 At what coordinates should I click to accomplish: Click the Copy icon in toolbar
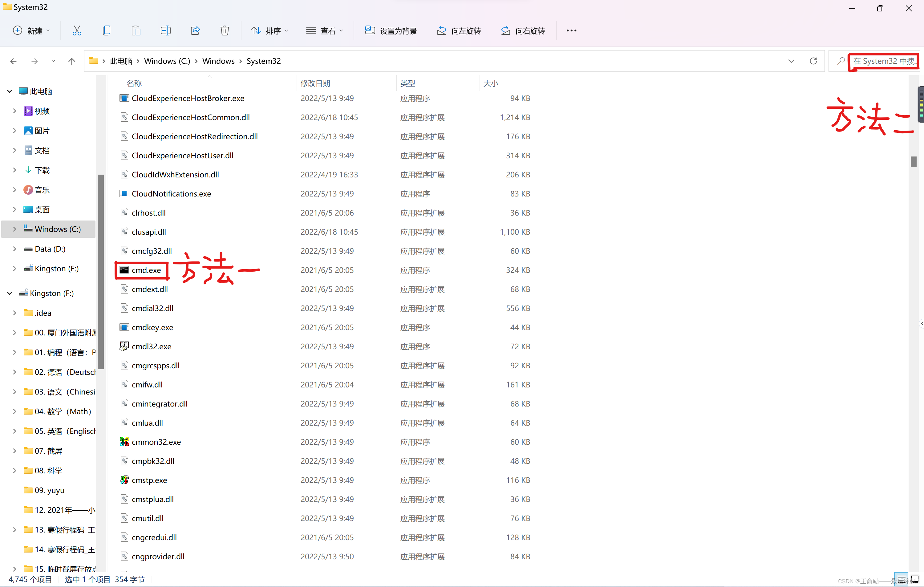pyautogui.click(x=107, y=31)
